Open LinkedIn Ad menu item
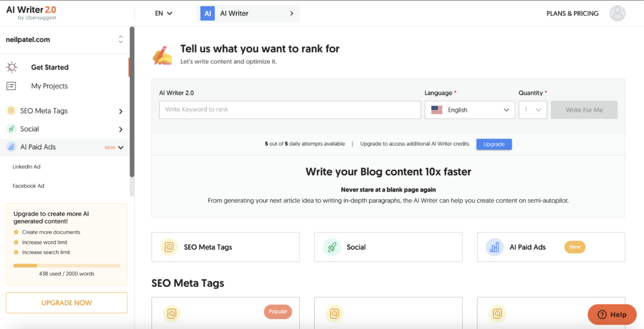644x329 pixels. (26, 167)
